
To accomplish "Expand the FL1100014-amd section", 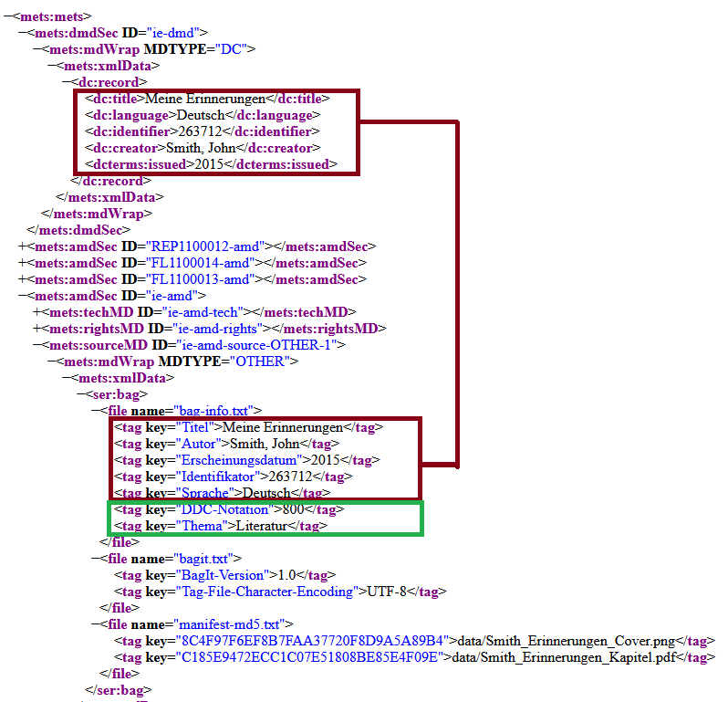I will 22,264.
